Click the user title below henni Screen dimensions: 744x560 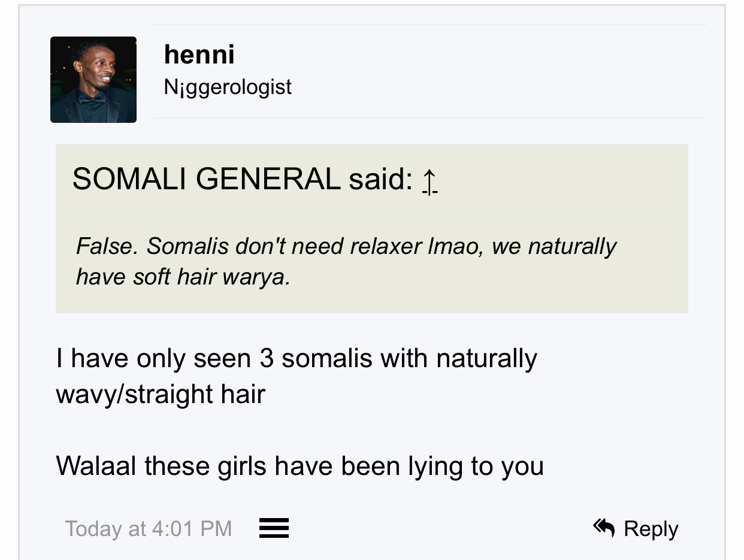228,87
